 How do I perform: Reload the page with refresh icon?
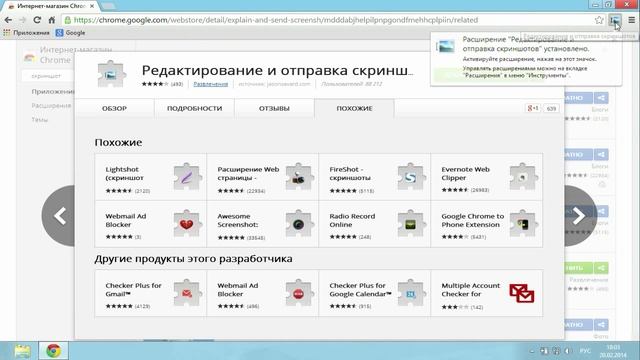tap(37, 20)
